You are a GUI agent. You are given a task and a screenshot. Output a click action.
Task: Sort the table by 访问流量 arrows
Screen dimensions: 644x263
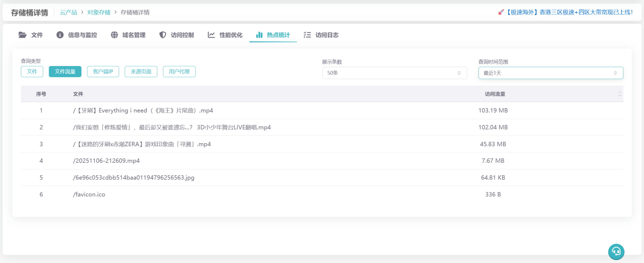point(619,94)
